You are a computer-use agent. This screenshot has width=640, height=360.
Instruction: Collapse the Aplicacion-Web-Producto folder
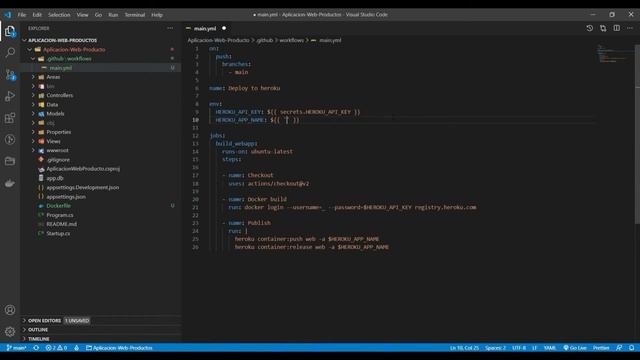[x=30, y=49]
